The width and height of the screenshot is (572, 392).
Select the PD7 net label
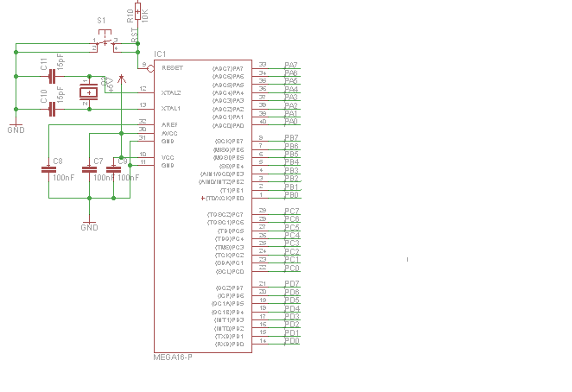coord(292,284)
